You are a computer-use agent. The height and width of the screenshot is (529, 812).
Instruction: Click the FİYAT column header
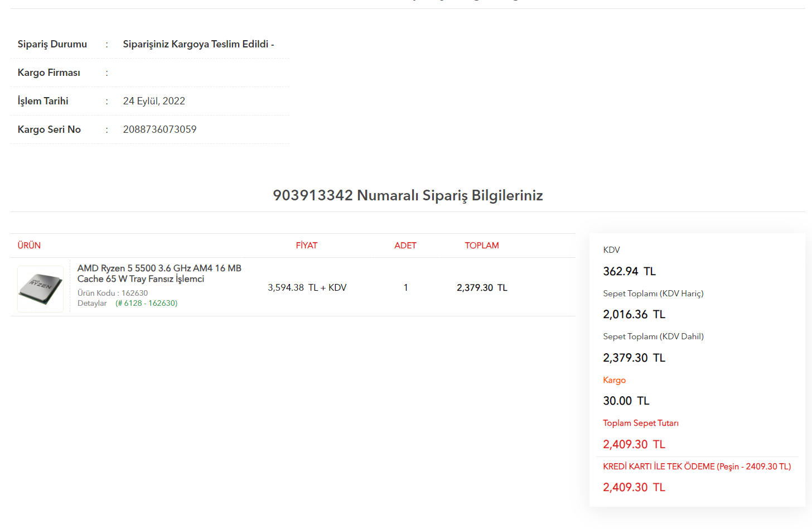pyautogui.click(x=306, y=246)
